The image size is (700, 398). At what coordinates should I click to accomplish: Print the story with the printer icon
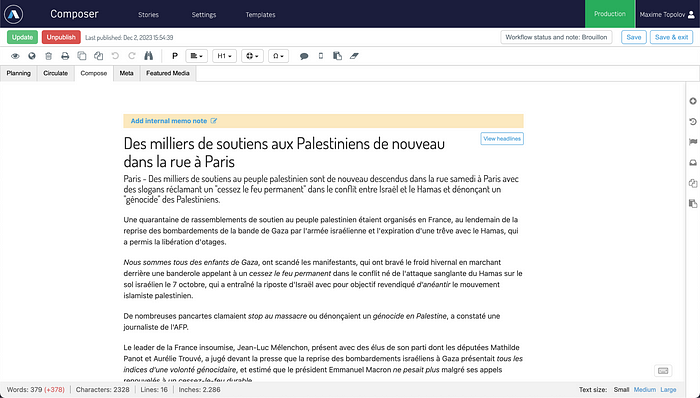click(x=65, y=56)
